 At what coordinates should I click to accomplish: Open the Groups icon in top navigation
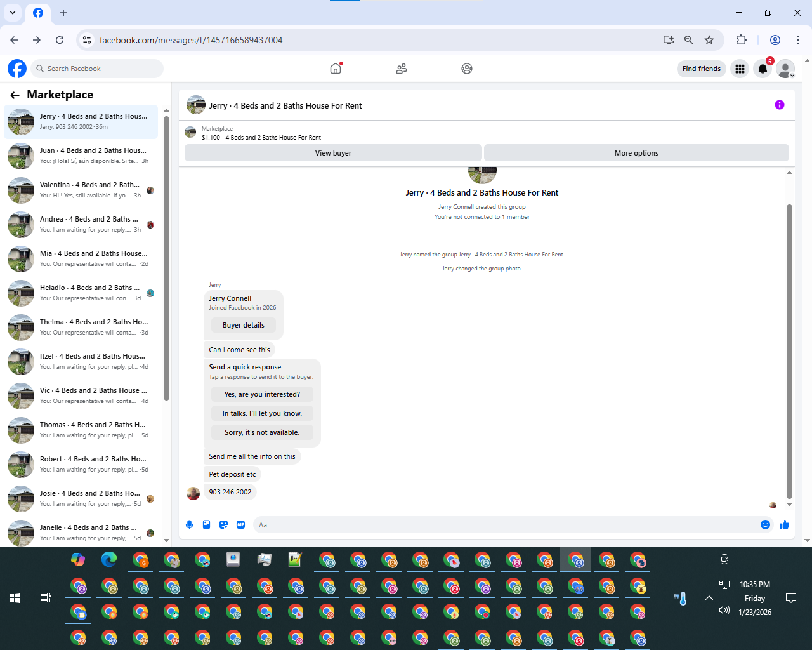(467, 69)
